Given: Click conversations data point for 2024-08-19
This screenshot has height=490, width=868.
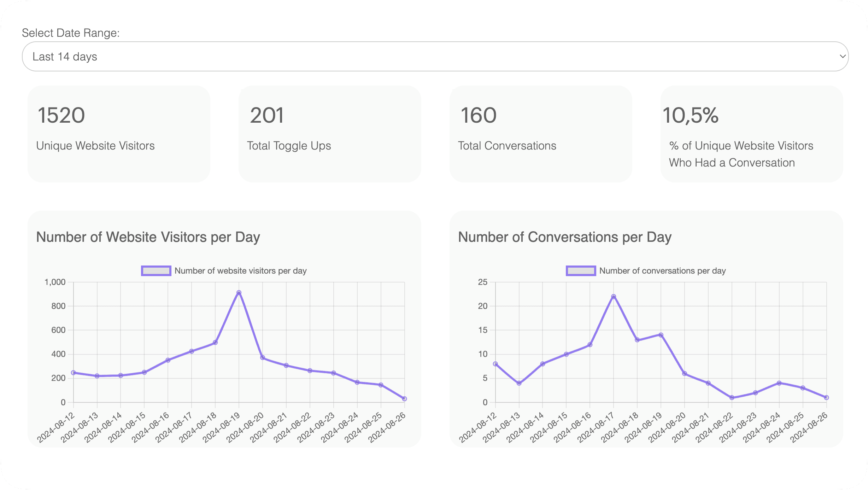Looking at the screenshot, I should click(x=661, y=335).
